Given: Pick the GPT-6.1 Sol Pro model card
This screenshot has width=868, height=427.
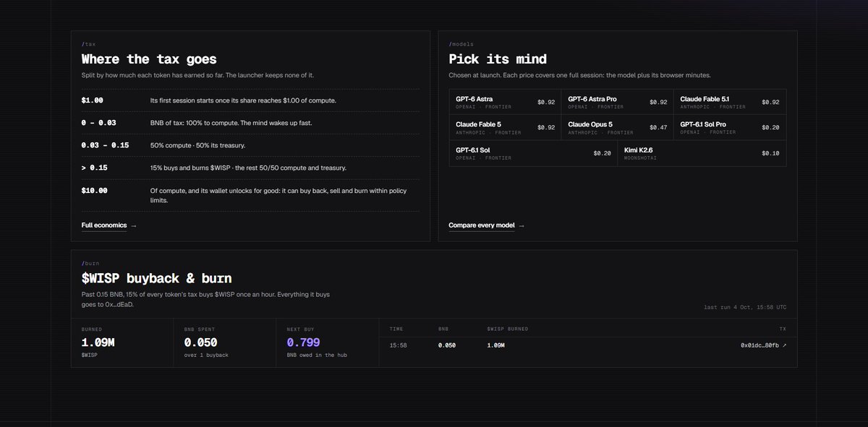Looking at the screenshot, I should (730, 127).
